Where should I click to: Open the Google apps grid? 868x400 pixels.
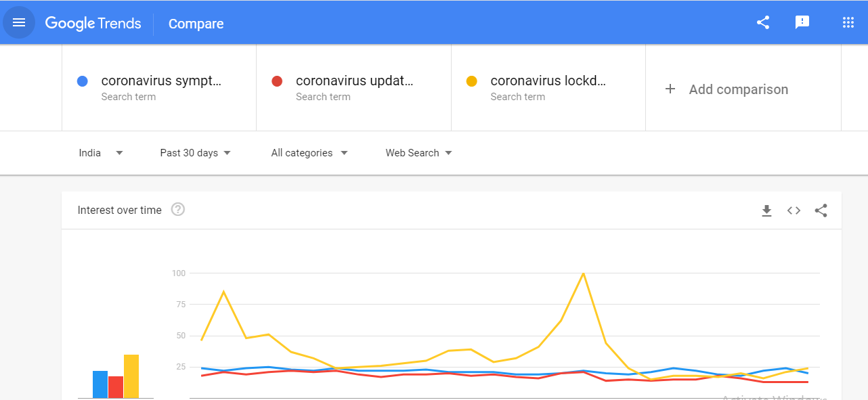click(x=848, y=22)
